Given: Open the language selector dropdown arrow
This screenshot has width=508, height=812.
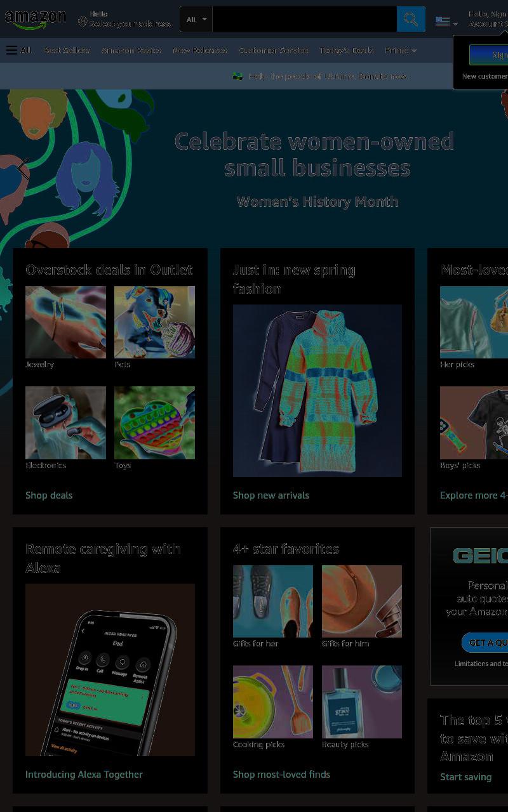Looking at the screenshot, I should (x=455, y=24).
